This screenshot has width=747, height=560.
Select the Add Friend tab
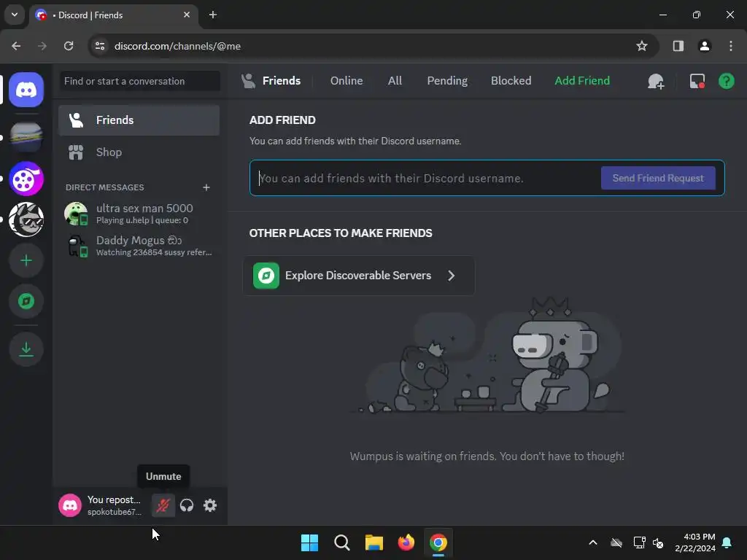581,81
